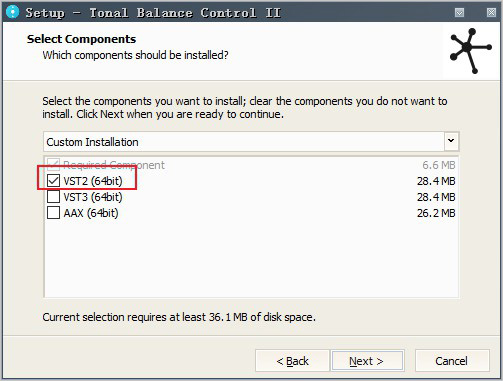Click the Setup - Tonal Balance Control II title
The width and height of the screenshot is (503, 381).
[153, 13]
